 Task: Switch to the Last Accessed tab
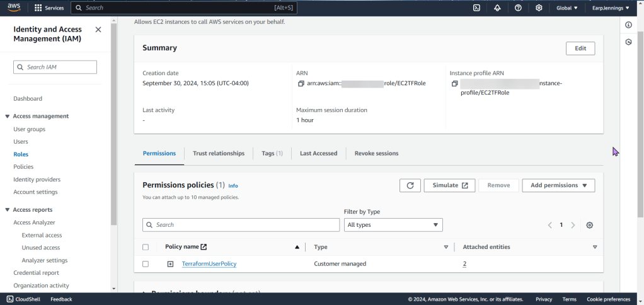(x=318, y=153)
